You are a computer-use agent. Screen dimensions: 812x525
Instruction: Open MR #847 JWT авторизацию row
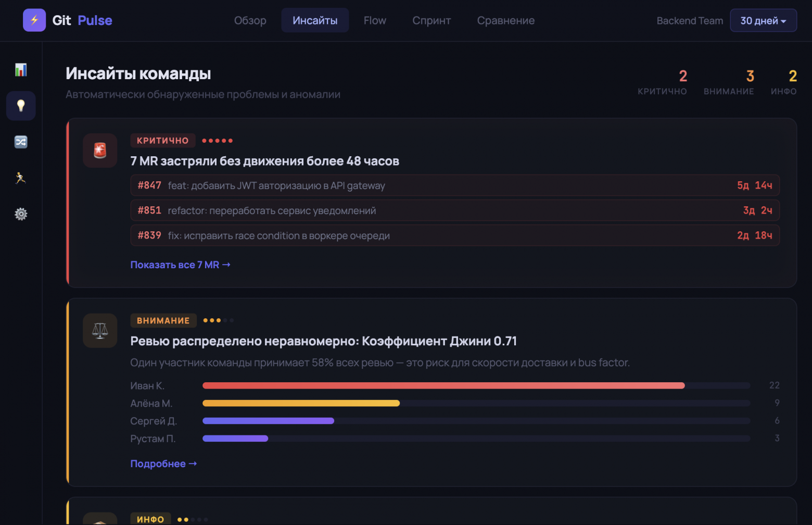pos(455,185)
